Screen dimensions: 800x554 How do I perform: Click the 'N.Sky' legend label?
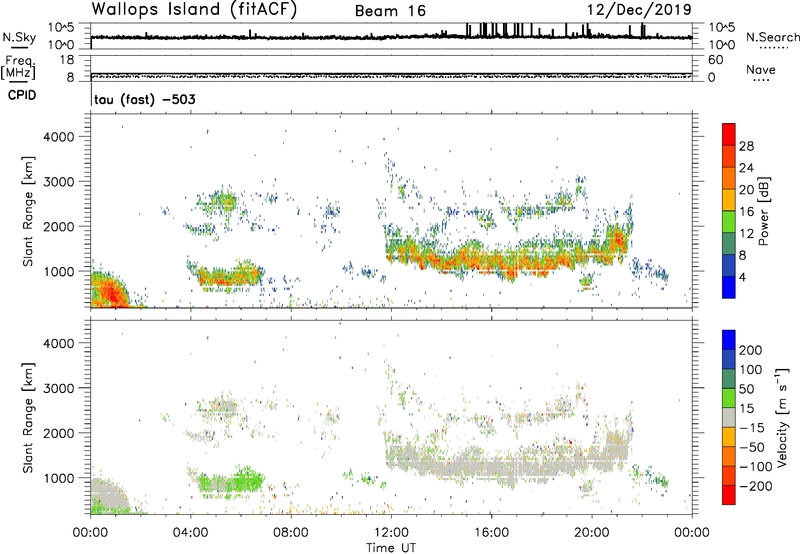point(19,37)
